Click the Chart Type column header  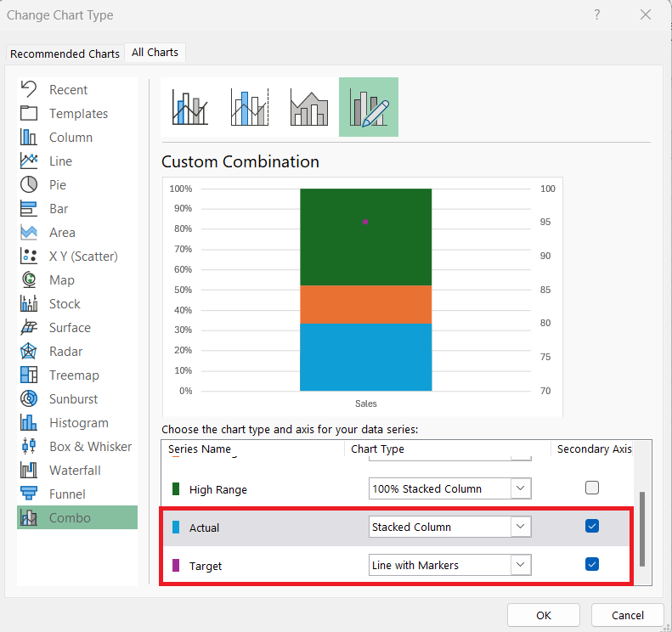[x=377, y=449]
